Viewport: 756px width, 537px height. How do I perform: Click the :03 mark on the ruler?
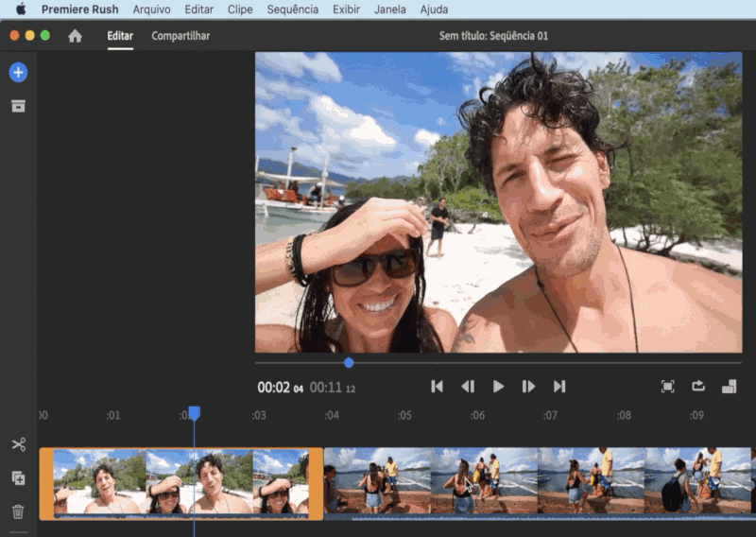[x=259, y=415]
